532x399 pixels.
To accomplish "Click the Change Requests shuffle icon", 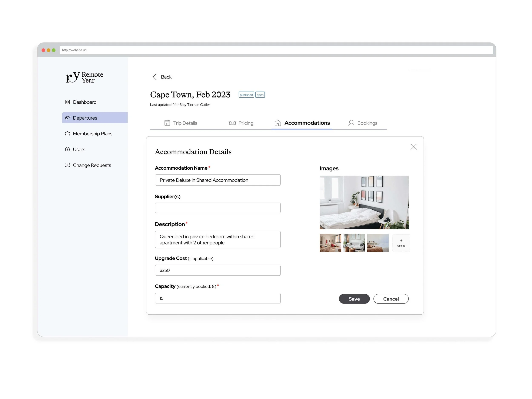I will click(x=68, y=165).
